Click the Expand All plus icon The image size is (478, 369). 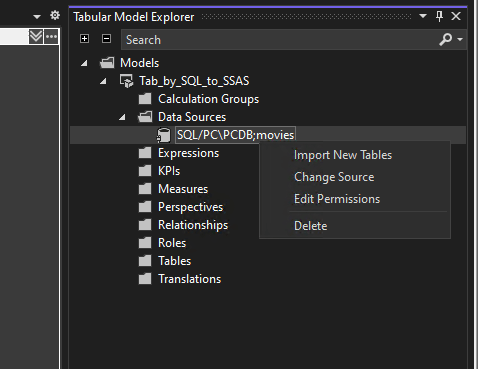pos(85,39)
